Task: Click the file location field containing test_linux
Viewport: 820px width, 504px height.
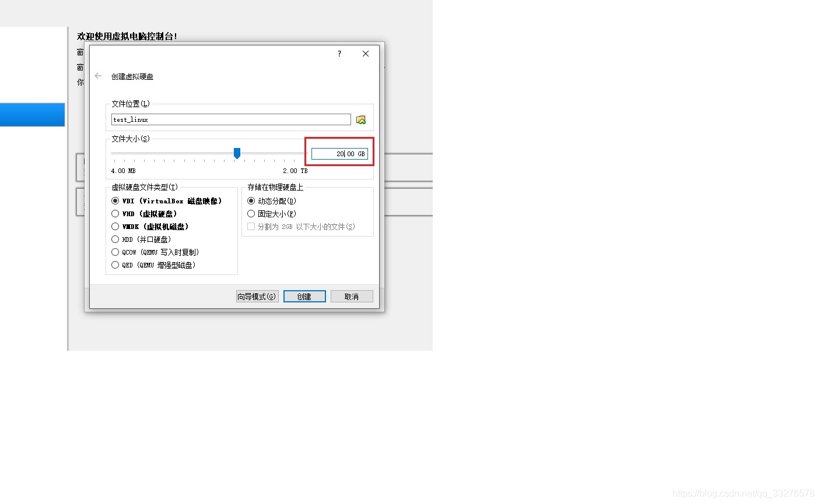Action: tap(231, 119)
